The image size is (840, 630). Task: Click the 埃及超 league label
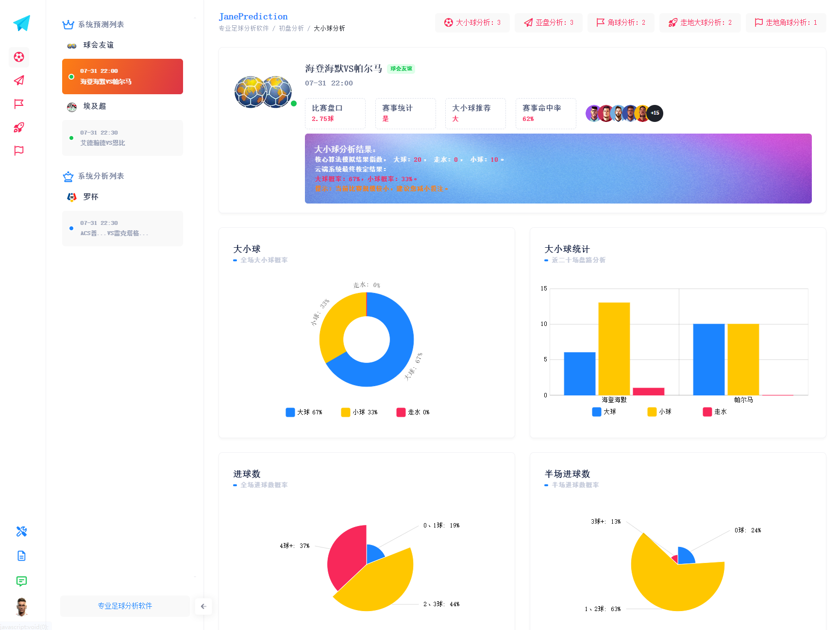coord(95,106)
